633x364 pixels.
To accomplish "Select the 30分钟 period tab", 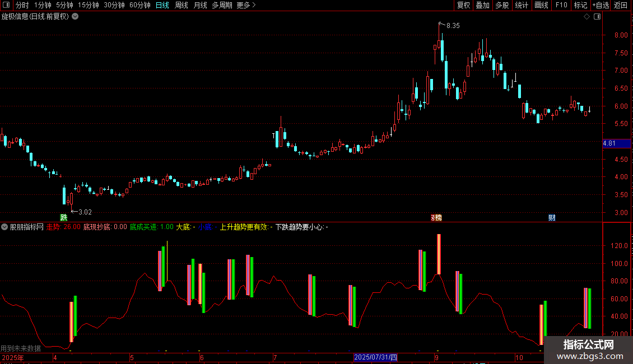I will pos(114,5).
